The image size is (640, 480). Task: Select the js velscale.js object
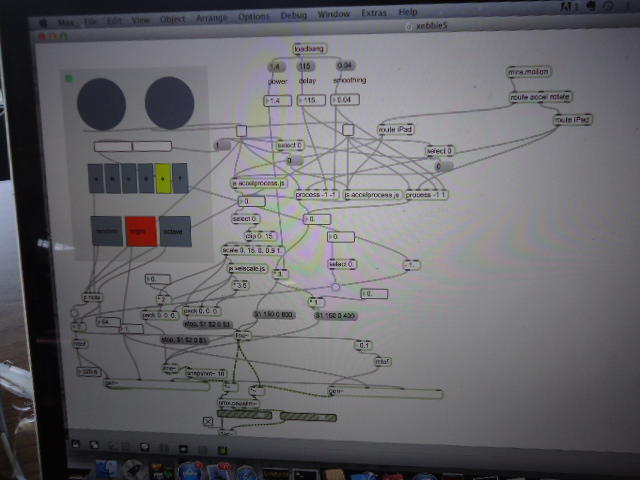coord(247,269)
